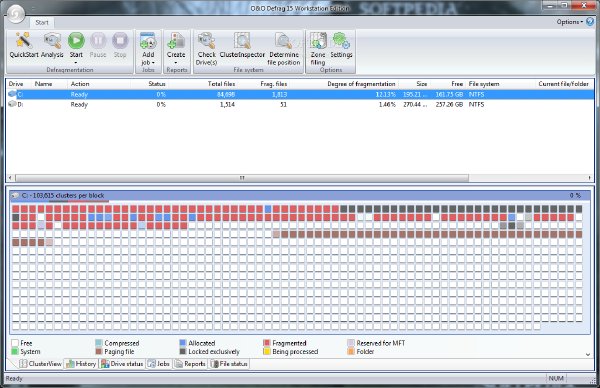The image size is (600, 388).
Task: Sort by Current file/folder column header
Action: point(563,84)
